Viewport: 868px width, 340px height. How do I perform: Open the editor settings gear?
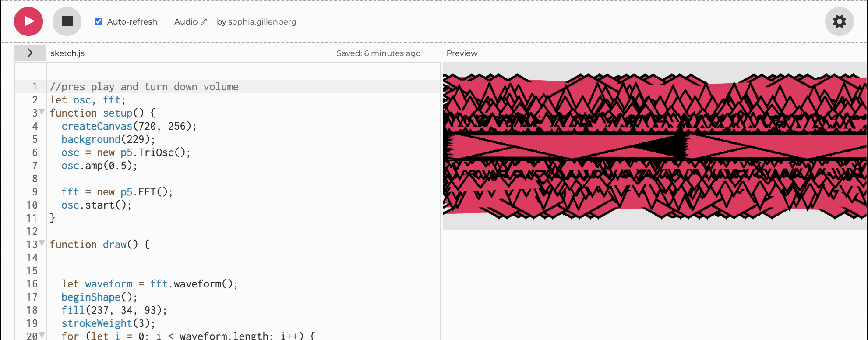click(839, 21)
